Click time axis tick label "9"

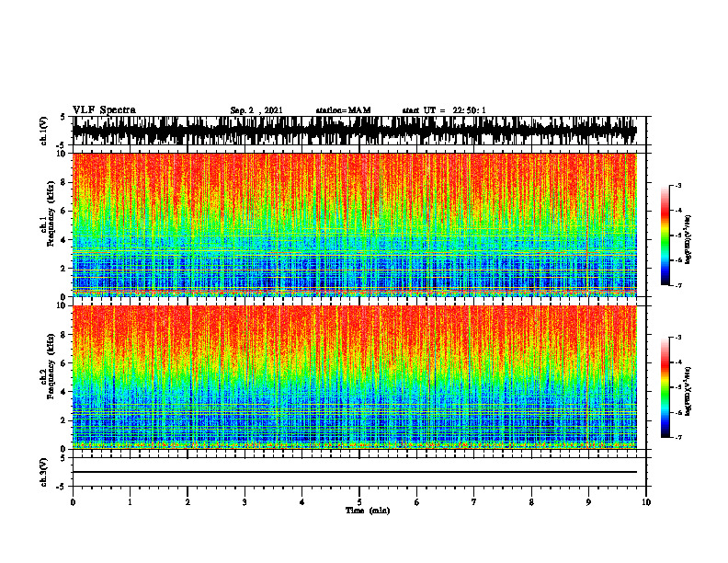tap(588, 502)
